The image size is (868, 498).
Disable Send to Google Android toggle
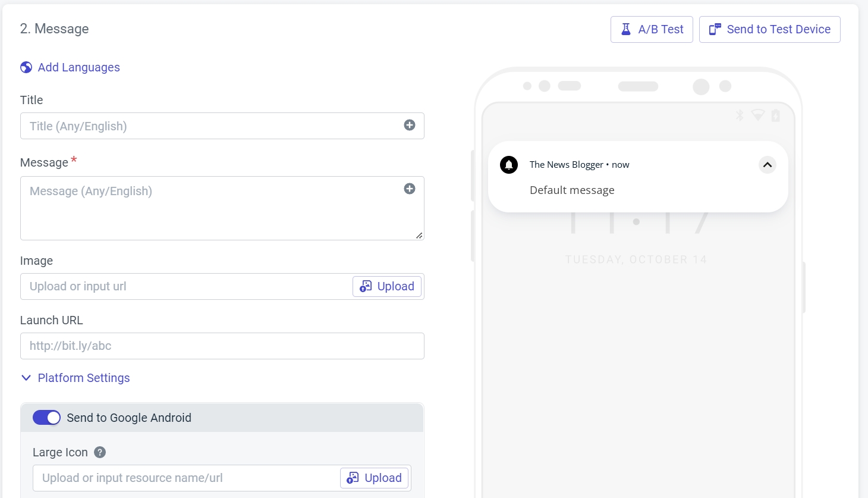(46, 418)
